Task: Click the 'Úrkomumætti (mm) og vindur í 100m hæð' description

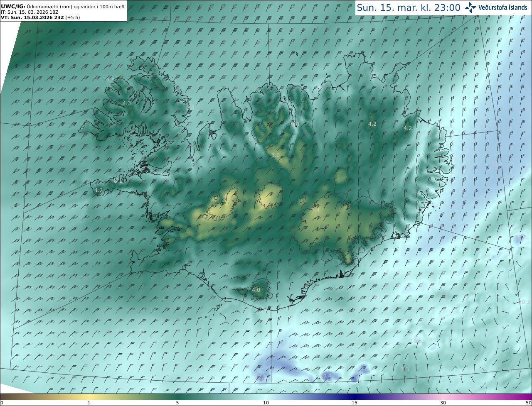Action: [x=76, y=7]
